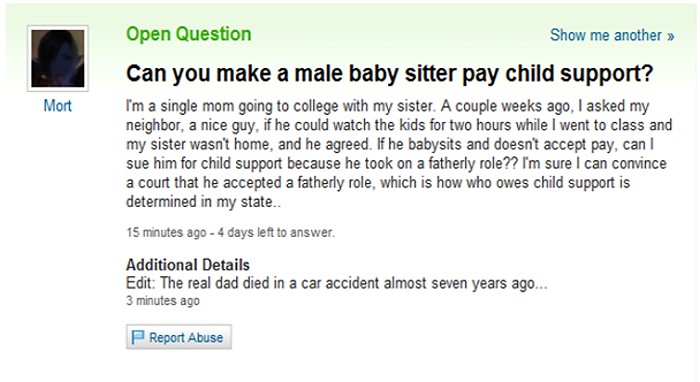Click the words 'determined in my state'
This screenshot has width=700, height=382.
199,202
